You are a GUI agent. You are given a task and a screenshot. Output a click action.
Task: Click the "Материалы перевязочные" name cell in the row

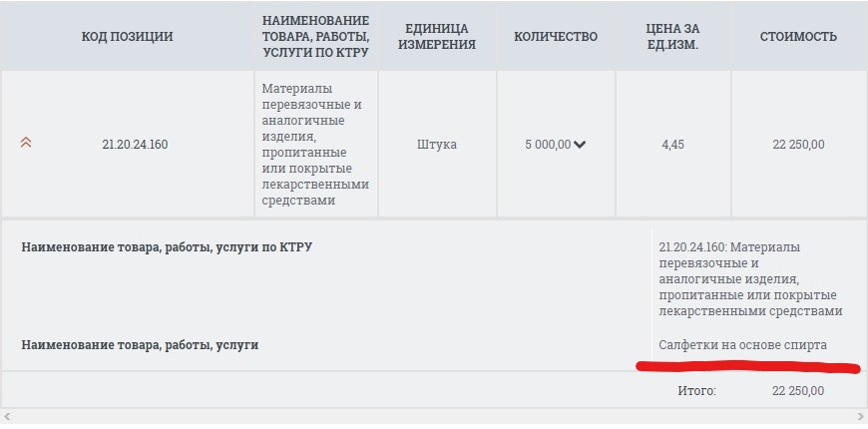[313, 145]
